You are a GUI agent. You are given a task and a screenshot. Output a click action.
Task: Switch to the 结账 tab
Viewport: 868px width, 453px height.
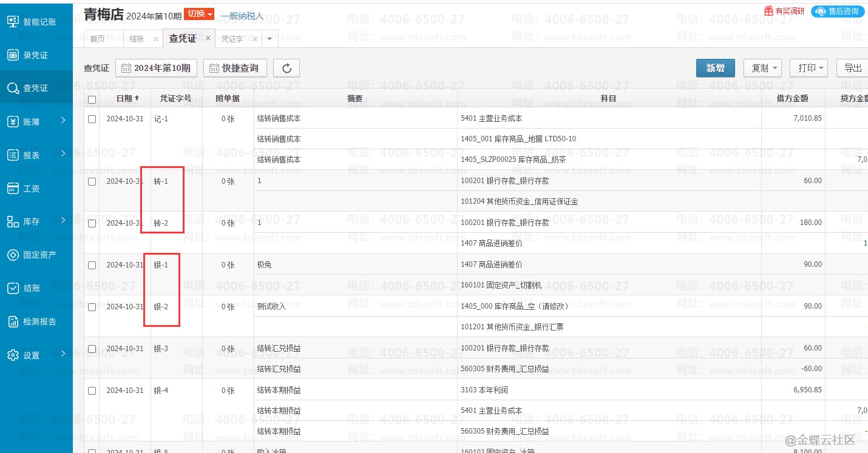[137, 39]
